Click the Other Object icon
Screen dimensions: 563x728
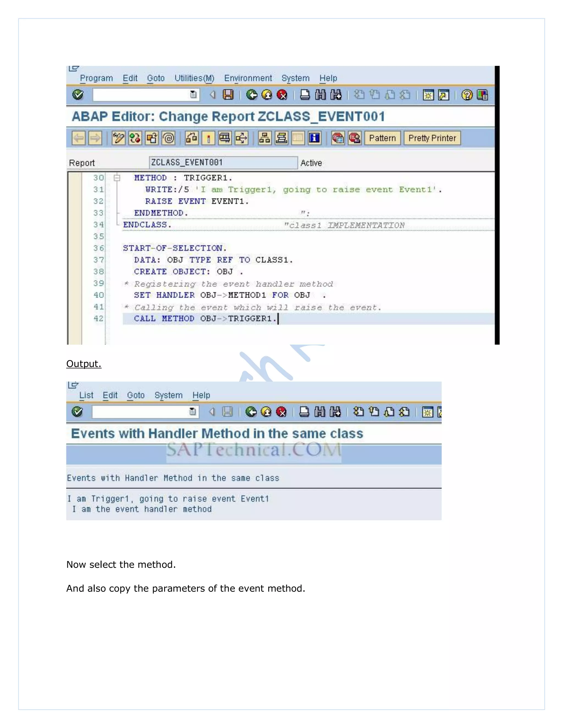coord(152,138)
